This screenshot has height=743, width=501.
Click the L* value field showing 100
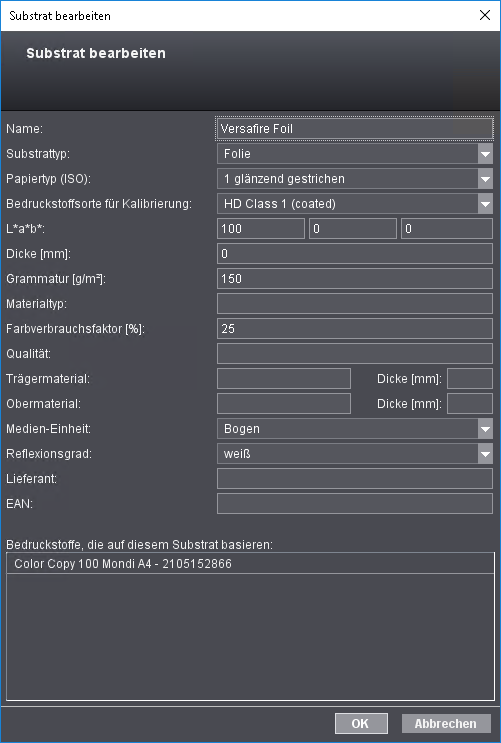261,229
